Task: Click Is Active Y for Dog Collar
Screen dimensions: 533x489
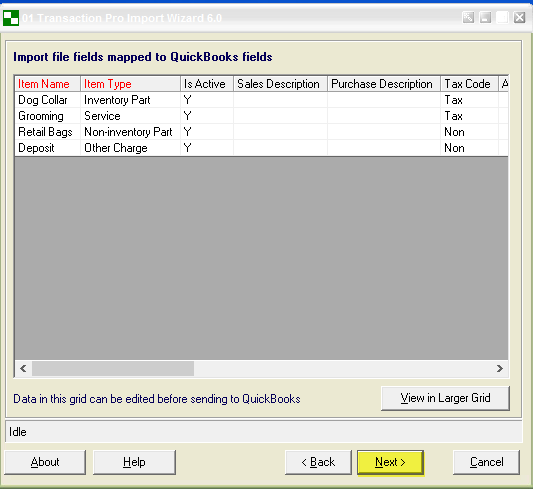Action: coord(207,100)
